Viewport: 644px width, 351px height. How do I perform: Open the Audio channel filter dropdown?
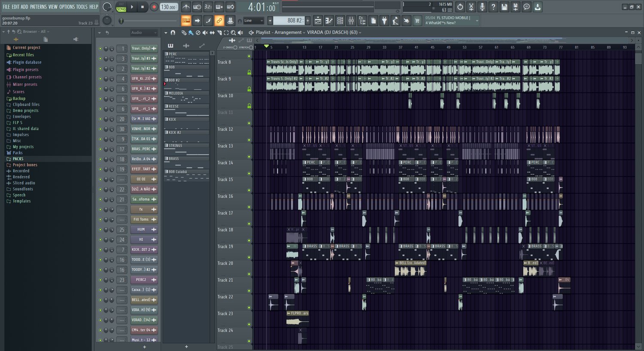pyautogui.click(x=144, y=33)
